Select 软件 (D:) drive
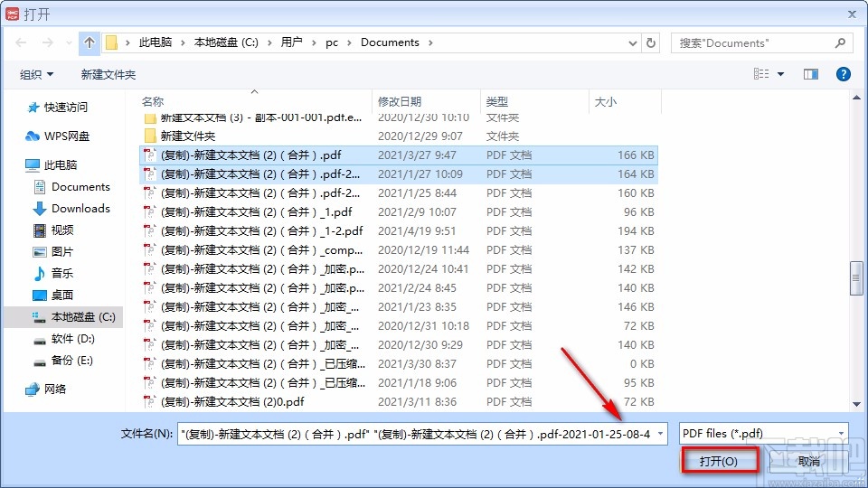The height and width of the screenshot is (488, 868). pos(64,339)
